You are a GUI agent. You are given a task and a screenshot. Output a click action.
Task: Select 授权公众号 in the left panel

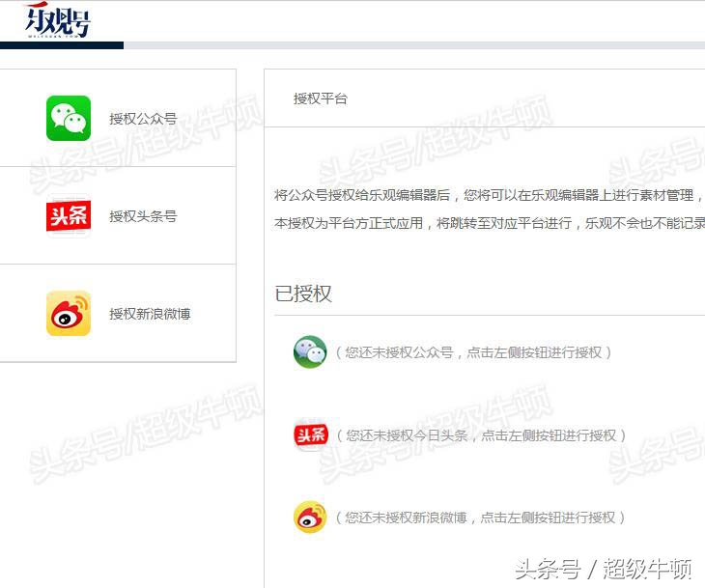pos(143,119)
